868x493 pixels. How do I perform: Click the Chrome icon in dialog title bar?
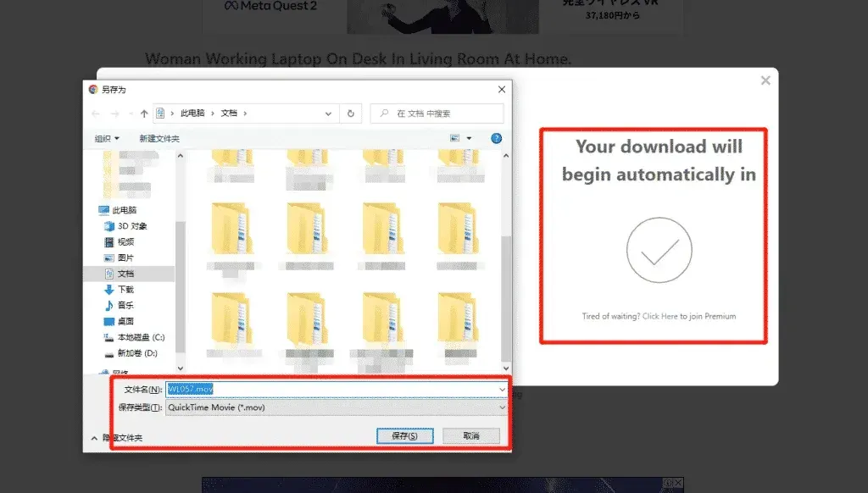[x=93, y=89]
